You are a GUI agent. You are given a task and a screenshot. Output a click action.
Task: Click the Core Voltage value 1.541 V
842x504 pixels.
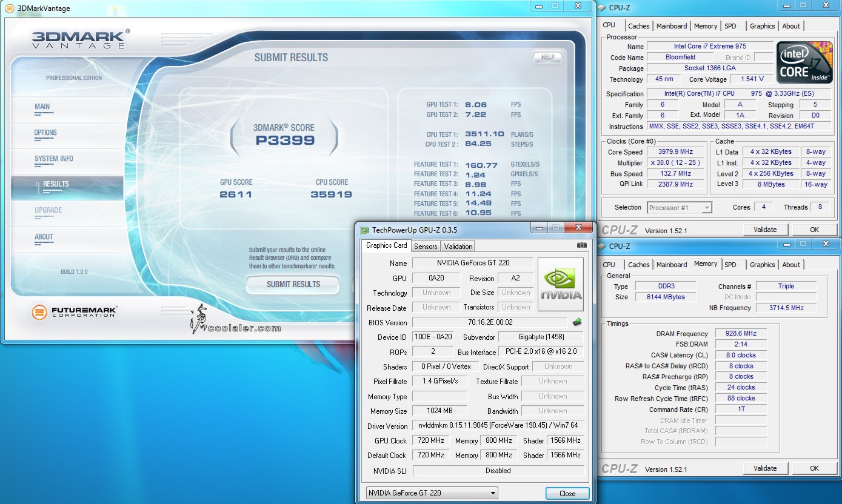(x=751, y=79)
